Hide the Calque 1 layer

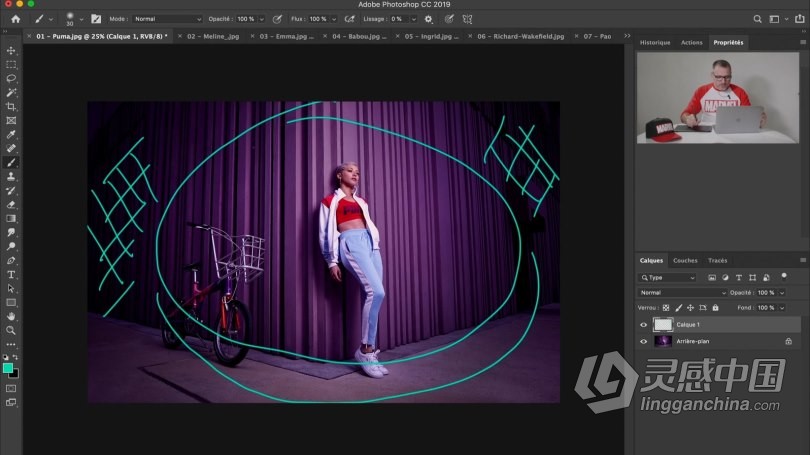tap(644, 325)
